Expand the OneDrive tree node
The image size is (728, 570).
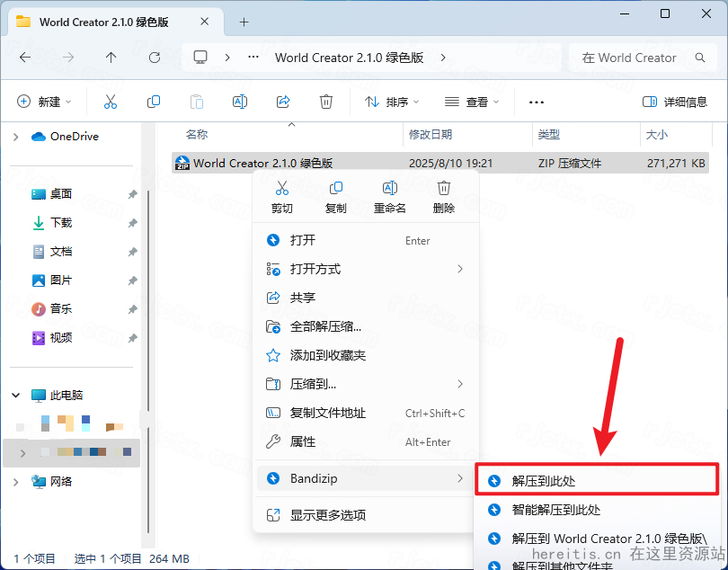(16, 137)
